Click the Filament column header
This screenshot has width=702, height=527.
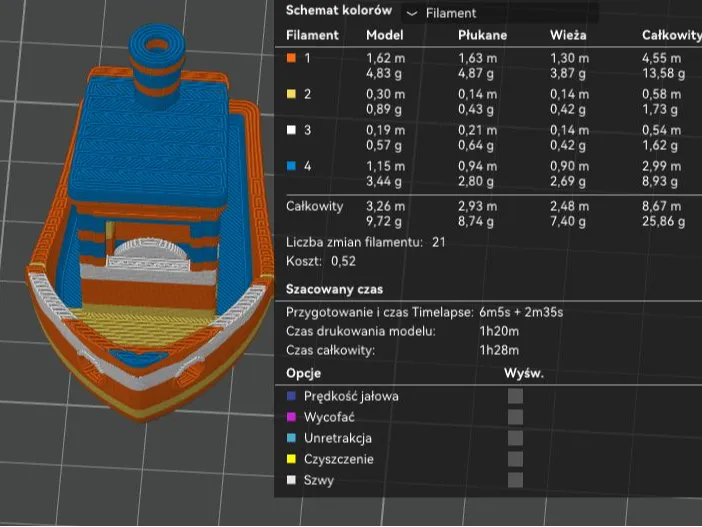coord(312,35)
